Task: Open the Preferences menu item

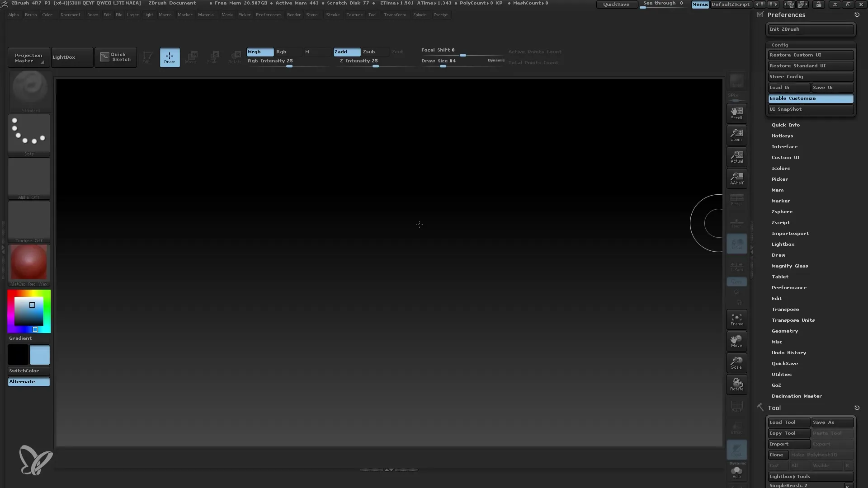Action: 268,14
